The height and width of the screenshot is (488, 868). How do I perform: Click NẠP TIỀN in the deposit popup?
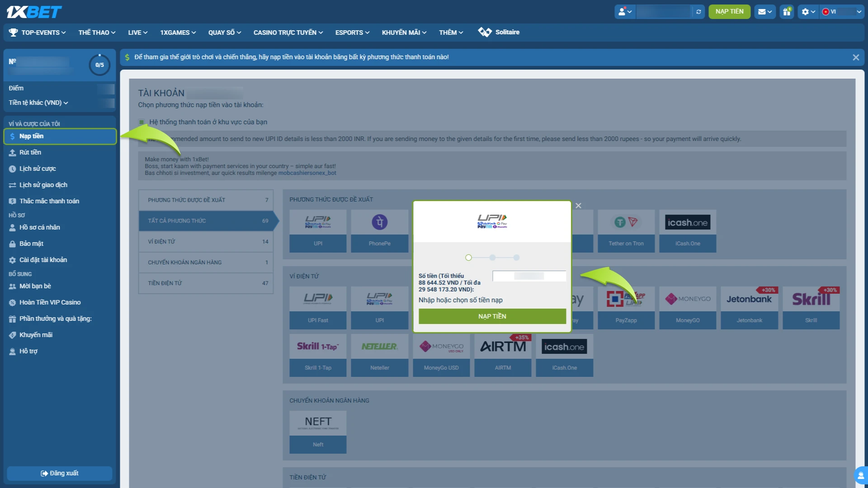[492, 316]
